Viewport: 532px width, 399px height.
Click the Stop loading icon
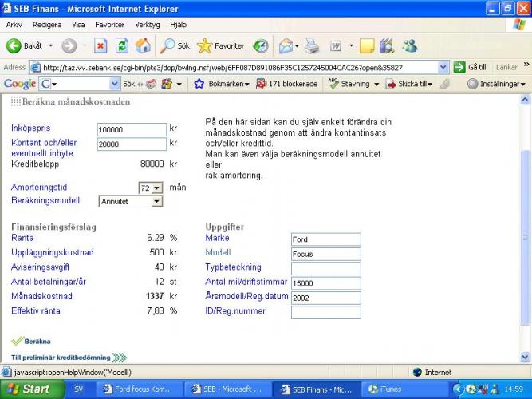point(100,46)
